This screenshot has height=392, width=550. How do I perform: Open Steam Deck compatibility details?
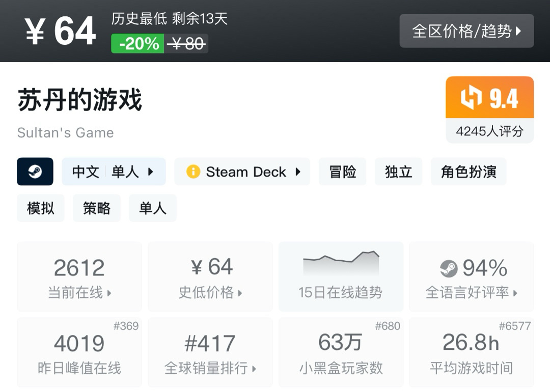tap(242, 172)
